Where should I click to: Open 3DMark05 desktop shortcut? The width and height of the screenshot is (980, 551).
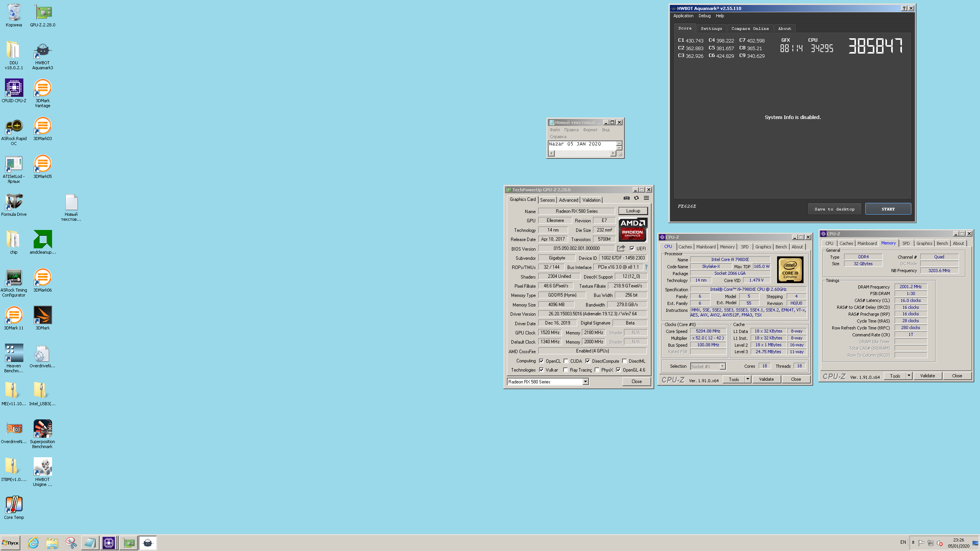click(42, 167)
